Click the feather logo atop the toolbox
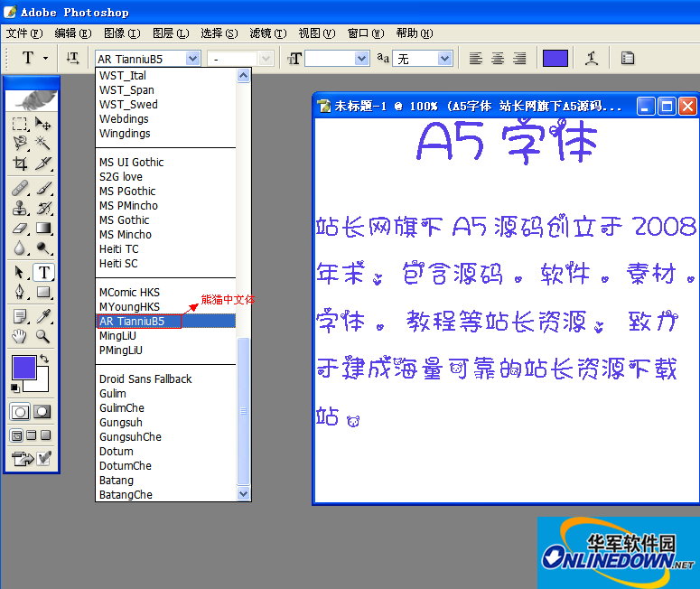 click(32, 100)
